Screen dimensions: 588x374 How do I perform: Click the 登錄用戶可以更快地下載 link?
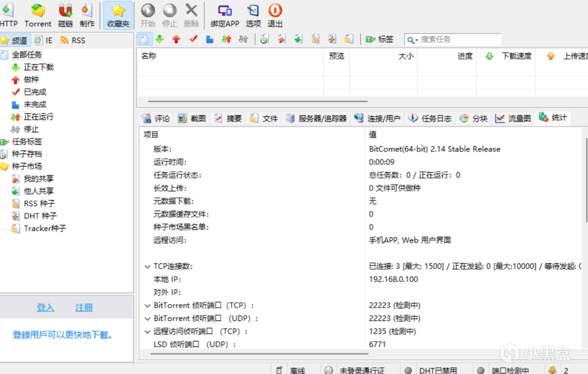click(63, 335)
